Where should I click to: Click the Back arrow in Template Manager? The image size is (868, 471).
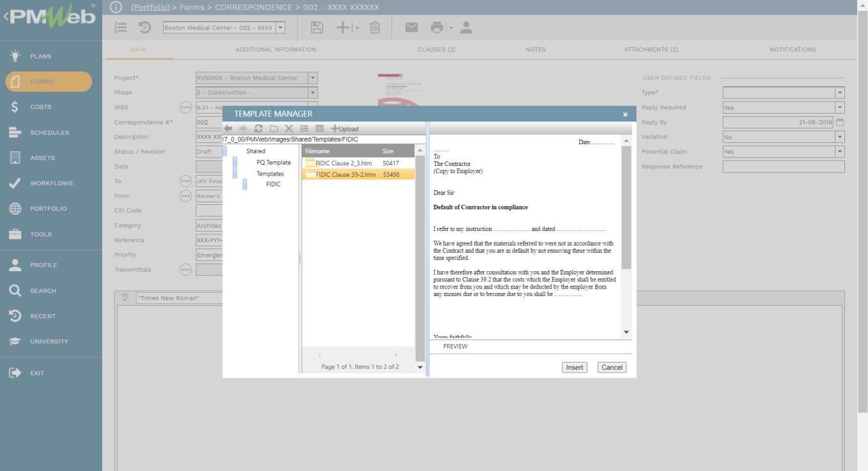tap(228, 128)
